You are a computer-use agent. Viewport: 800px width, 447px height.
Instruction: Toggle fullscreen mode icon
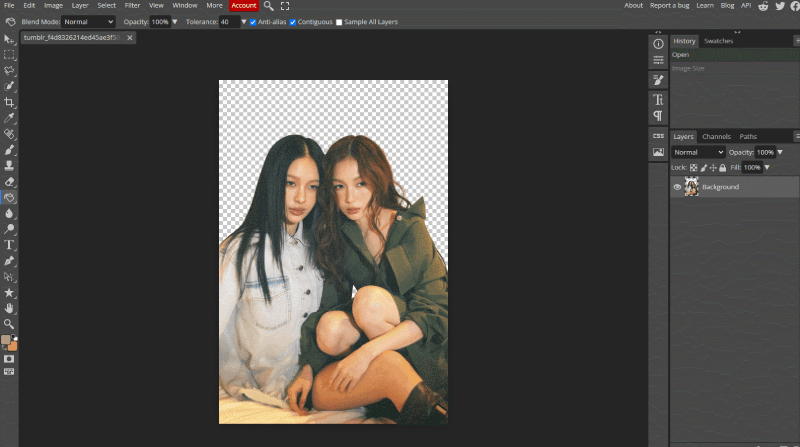285,6
